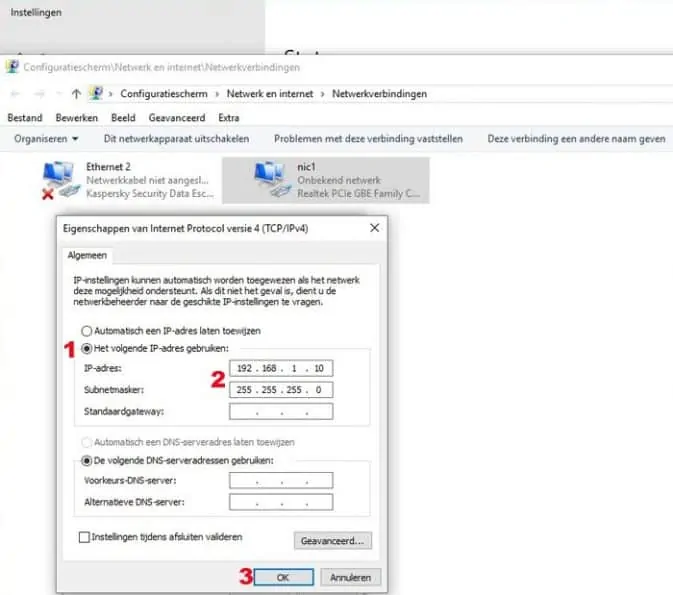This screenshot has width=673, height=595.
Task: Select automatic IP address assignment
Action: (x=87, y=329)
